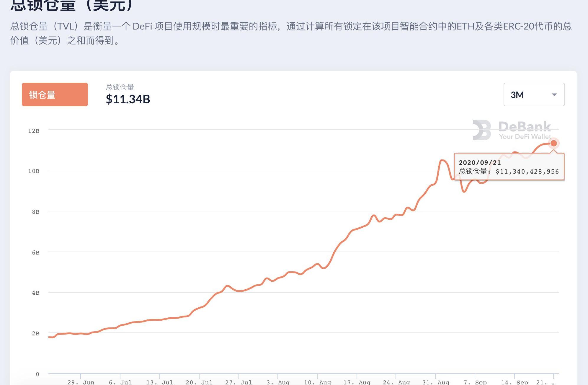Click the 13. Jul x-axis label
Viewport: 588px width, 385px height.
[160, 382]
